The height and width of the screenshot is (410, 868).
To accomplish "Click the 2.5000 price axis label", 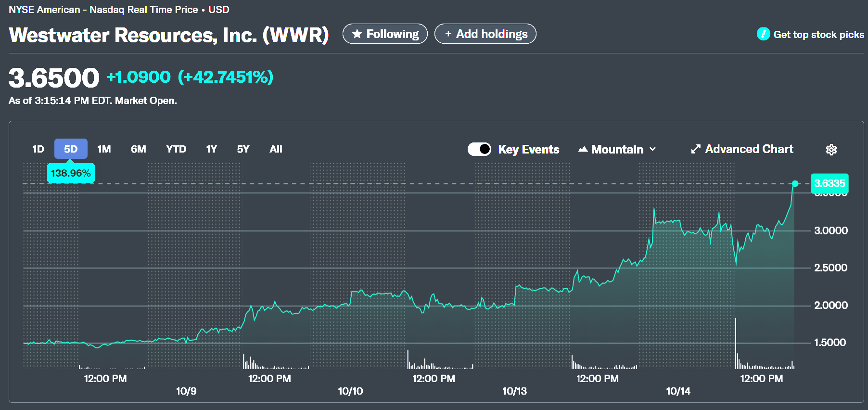I will pyautogui.click(x=831, y=268).
